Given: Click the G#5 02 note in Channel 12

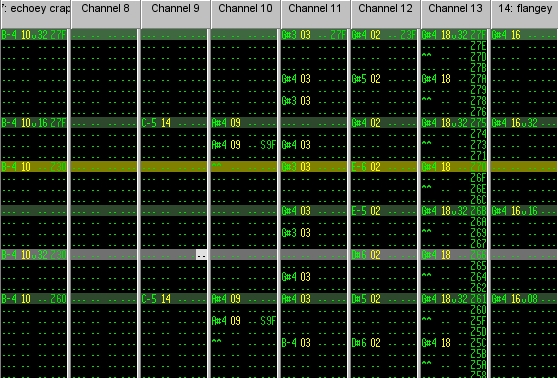Looking at the screenshot, I should (366, 79).
